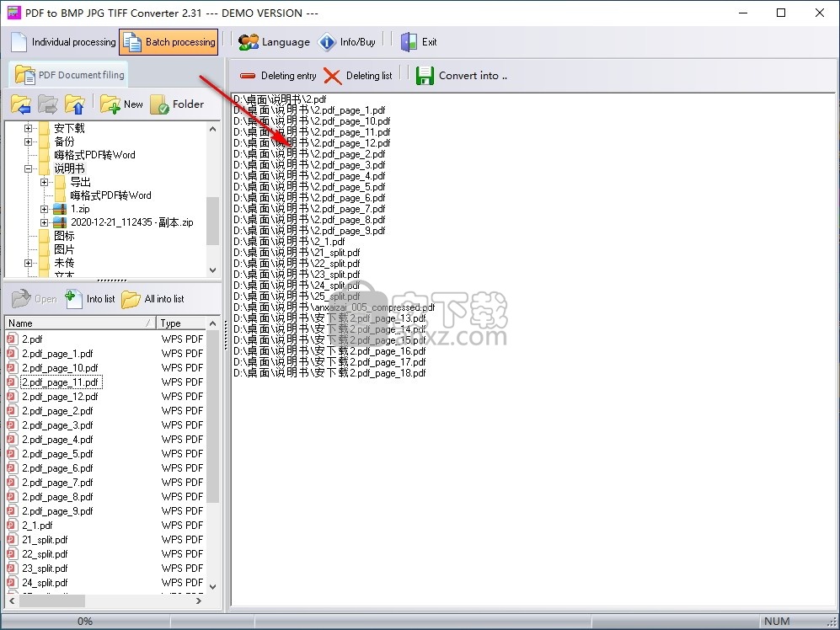Click the grayed folder forward icon
The height and width of the screenshot is (630, 840).
point(48,104)
